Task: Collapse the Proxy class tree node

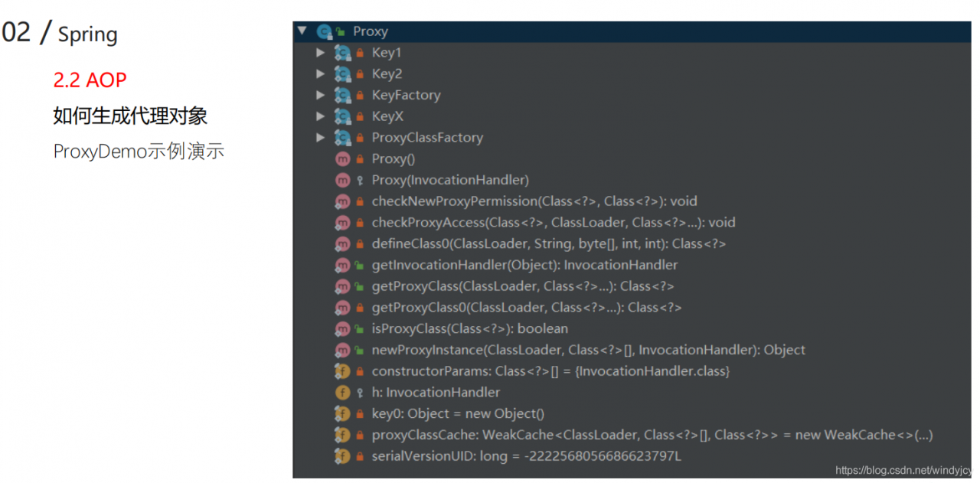Action: click(x=302, y=31)
